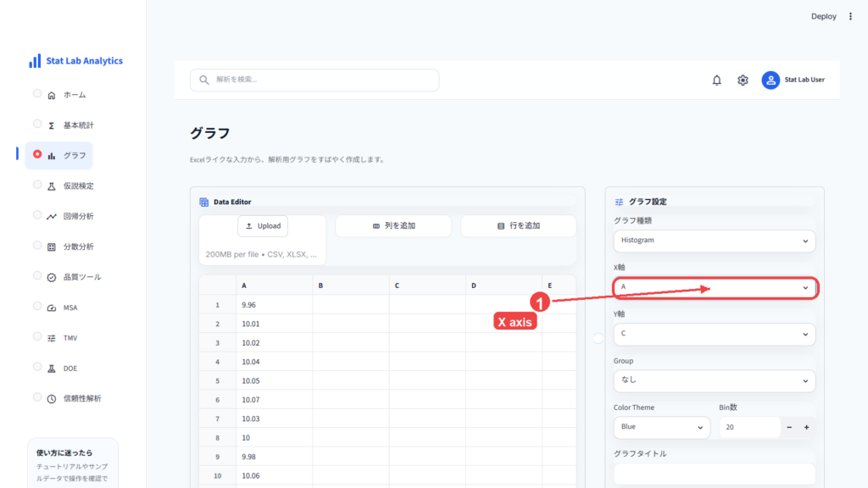Click the bar chart icon for グラフ
The height and width of the screenshot is (488, 868).
pos(52,156)
